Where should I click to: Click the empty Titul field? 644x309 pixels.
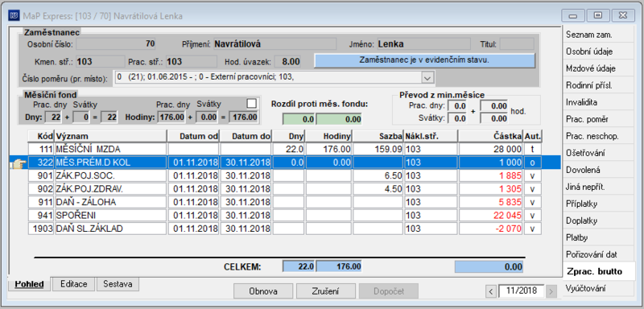point(517,44)
